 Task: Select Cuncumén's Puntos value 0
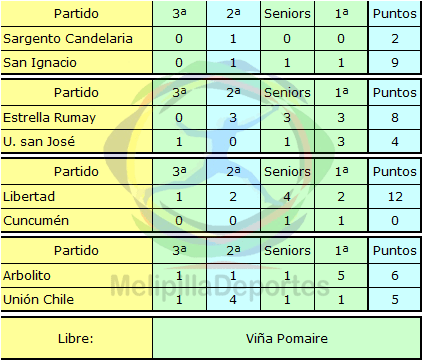395,220
